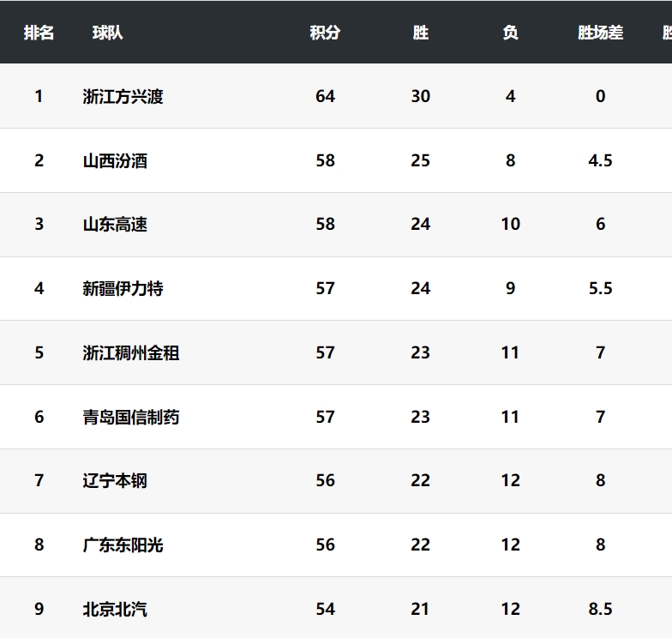This screenshot has height=638, width=672.
Task: Click 山东高速's 10 losses cell
Action: click(x=510, y=224)
